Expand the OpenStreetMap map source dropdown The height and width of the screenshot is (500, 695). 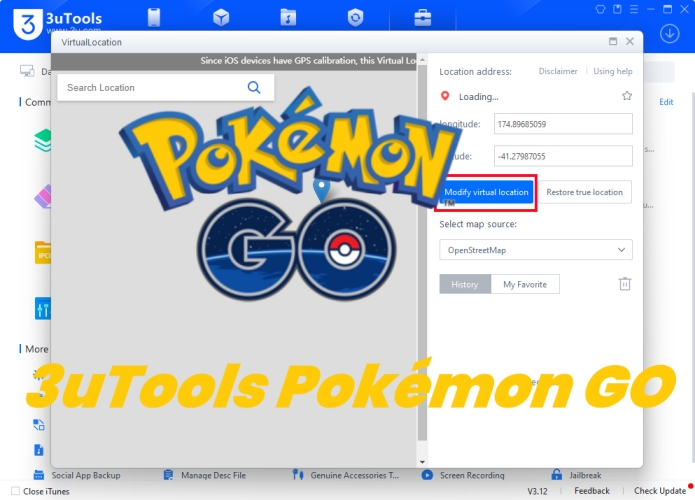535,250
